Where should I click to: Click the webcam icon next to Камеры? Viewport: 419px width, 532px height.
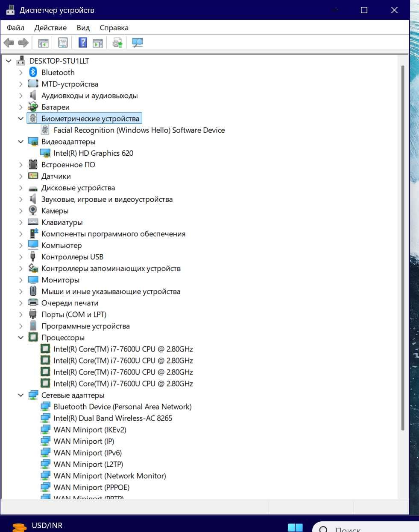tap(33, 211)
